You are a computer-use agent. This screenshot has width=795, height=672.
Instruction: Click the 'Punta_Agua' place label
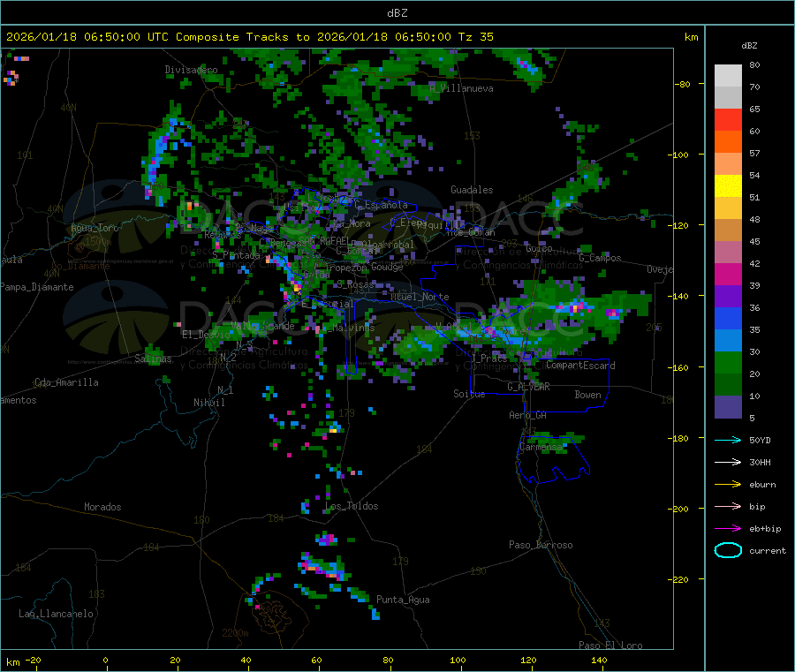(x=403, y=600)
